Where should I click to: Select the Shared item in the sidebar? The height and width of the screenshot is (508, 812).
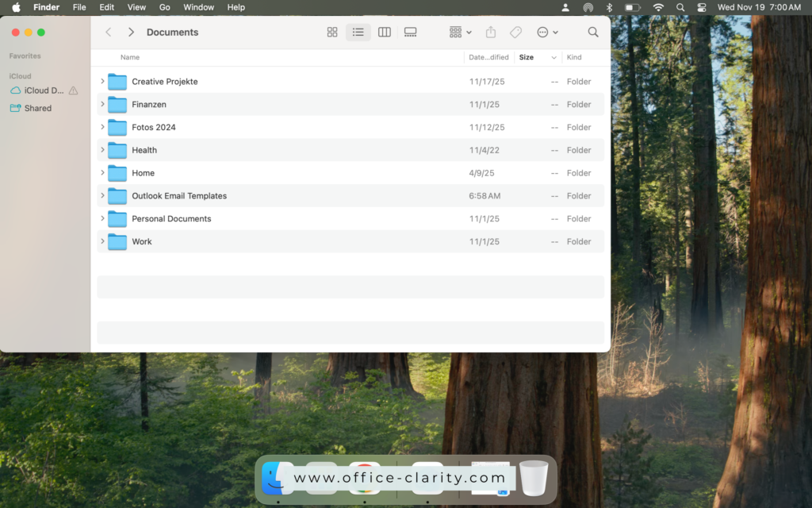click(36, 108)
